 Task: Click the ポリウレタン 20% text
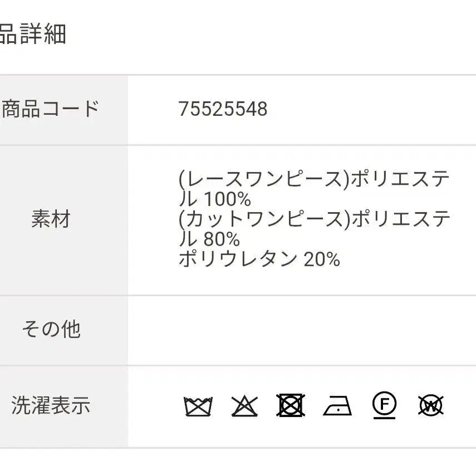pyautogui.click(x=259, y=259)
